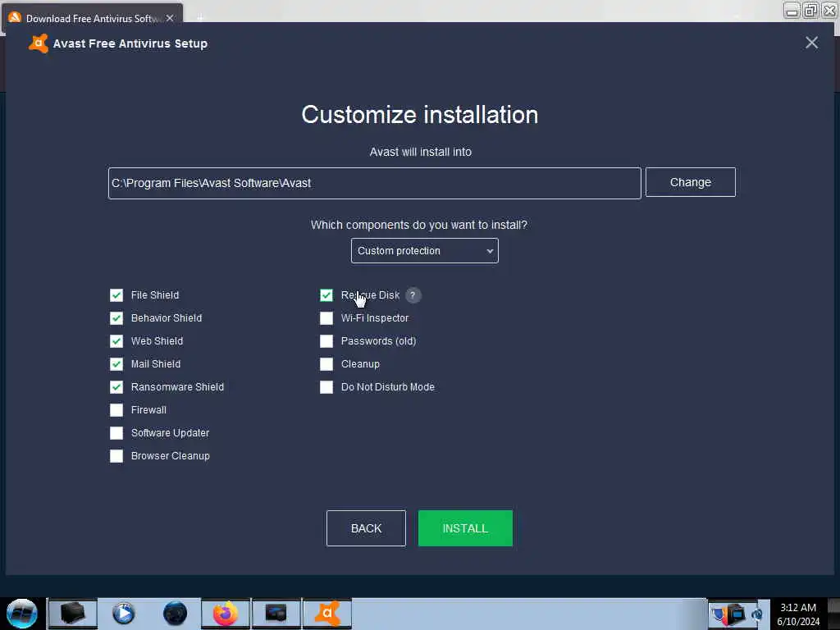Check Do Not Disturb Mode

326,387
